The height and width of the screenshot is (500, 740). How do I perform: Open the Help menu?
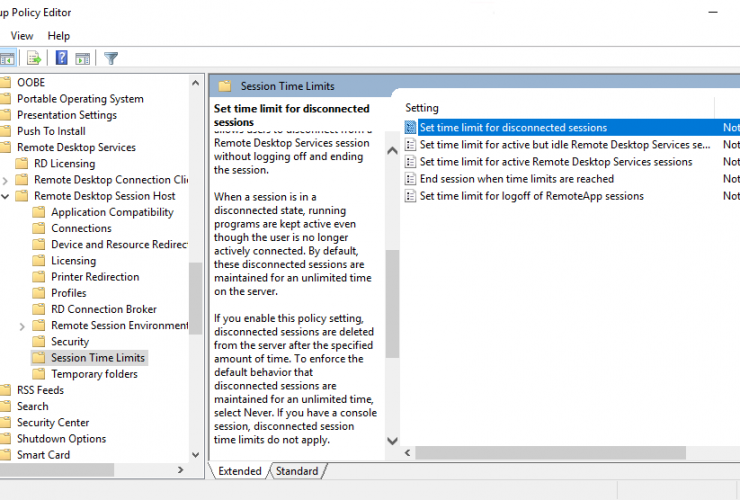[x=59, y=36]
